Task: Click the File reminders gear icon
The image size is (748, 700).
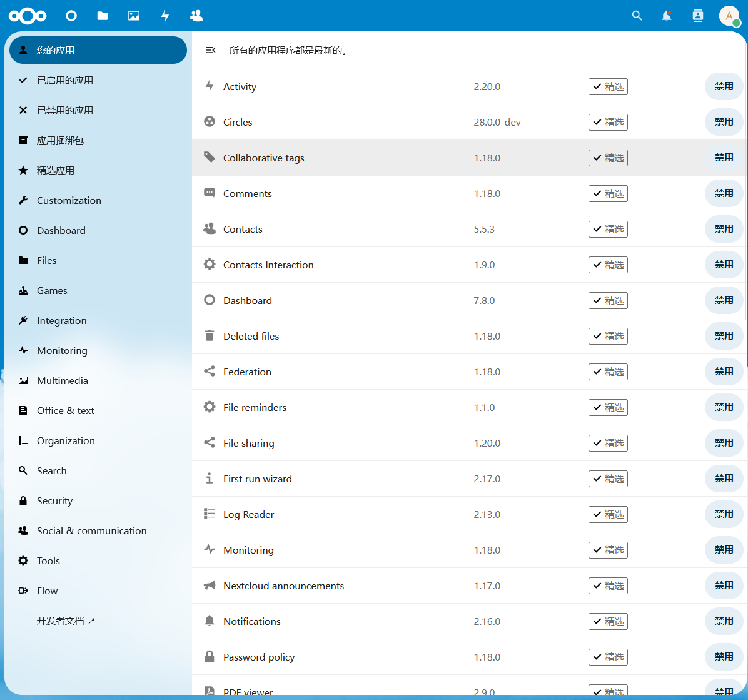Action: (210, 407)
